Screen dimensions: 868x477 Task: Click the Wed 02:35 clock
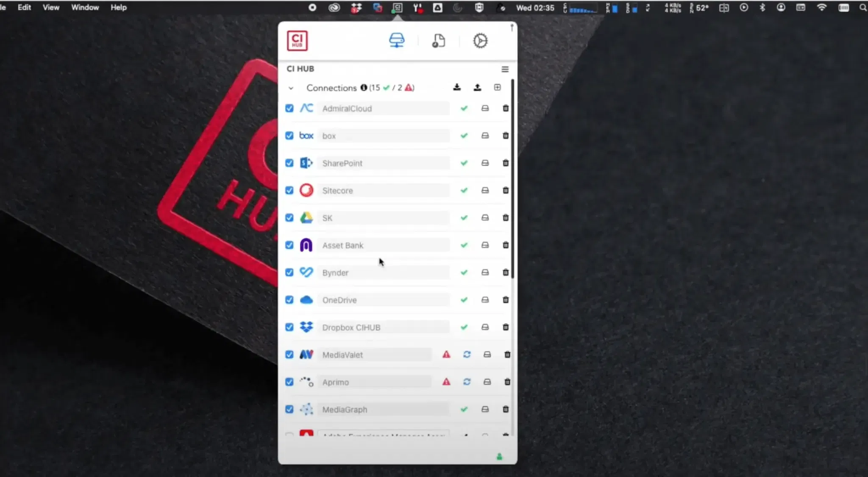coord(535,8)
